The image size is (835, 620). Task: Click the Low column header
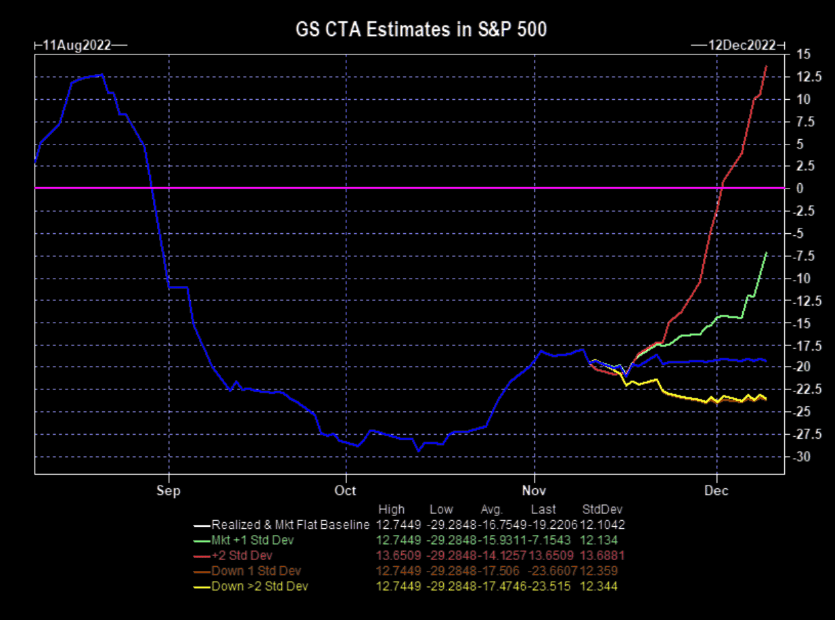pyautogui.click(x=441, y=509)
